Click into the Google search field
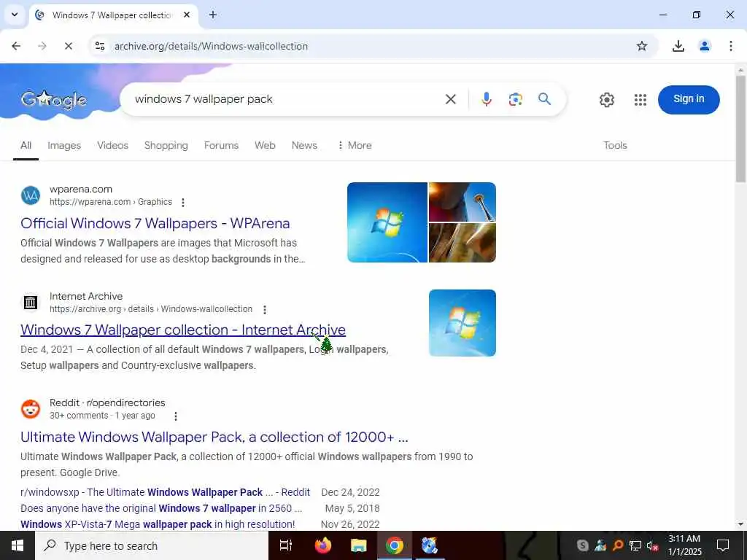The width and height of the screenshot is (747, 560). (x=286, y=99)
